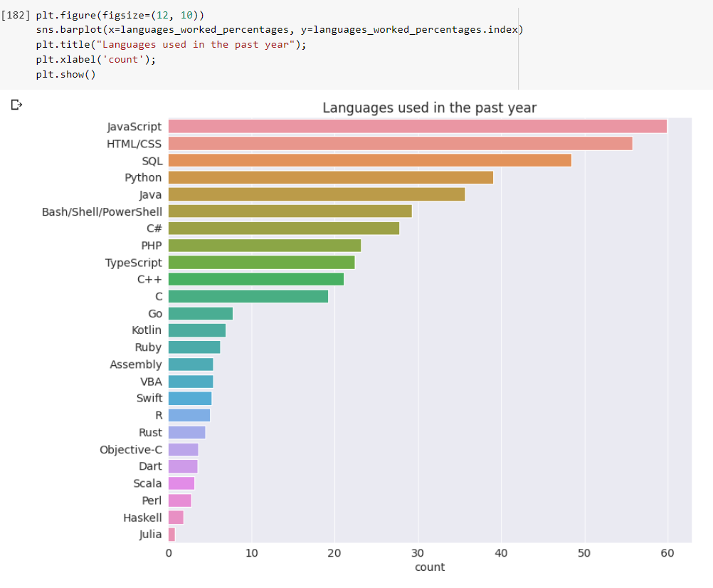Click the 'Kotlin' axis label
This screenshot has height=588, width=713.
tap(146, 330)
